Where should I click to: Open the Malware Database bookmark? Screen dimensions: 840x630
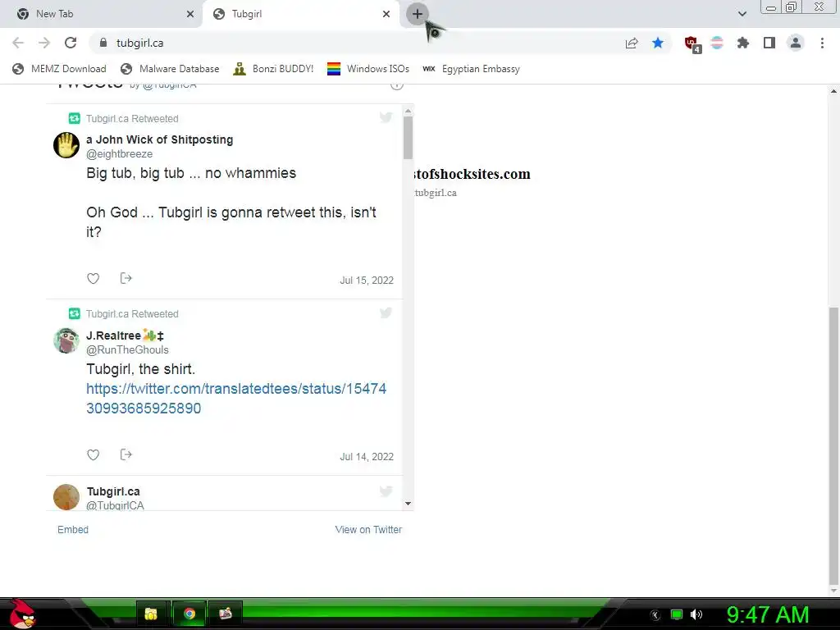[x=171, y=69]
